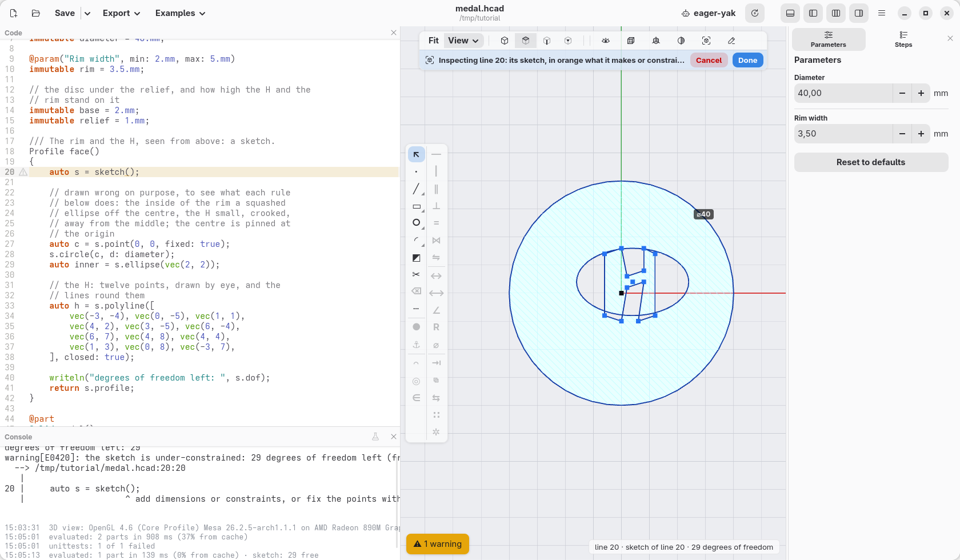Click the 1 warning badge

(x=438, y=544)
